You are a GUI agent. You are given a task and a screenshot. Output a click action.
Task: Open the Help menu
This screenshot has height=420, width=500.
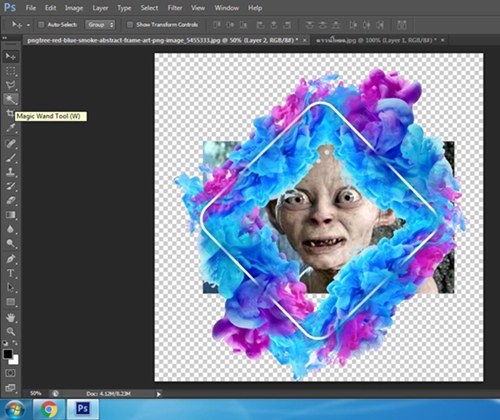[255, 8]
